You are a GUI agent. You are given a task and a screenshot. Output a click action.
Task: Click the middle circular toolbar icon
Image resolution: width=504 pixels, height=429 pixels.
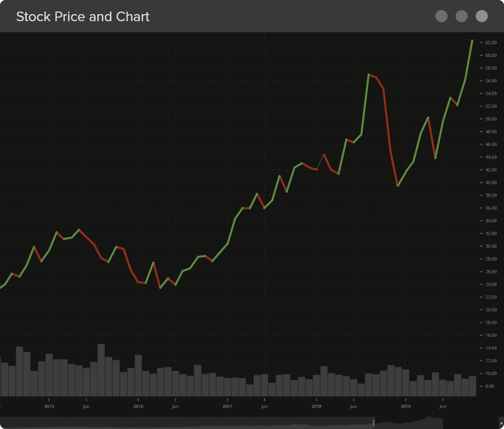(x=461, y=16)
